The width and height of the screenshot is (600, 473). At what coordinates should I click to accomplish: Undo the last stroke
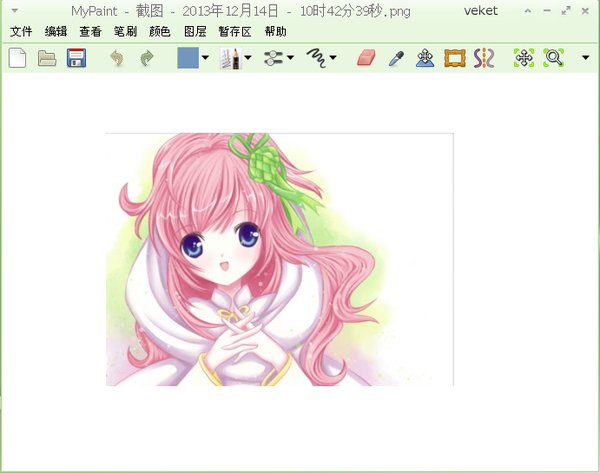(117, 58)
